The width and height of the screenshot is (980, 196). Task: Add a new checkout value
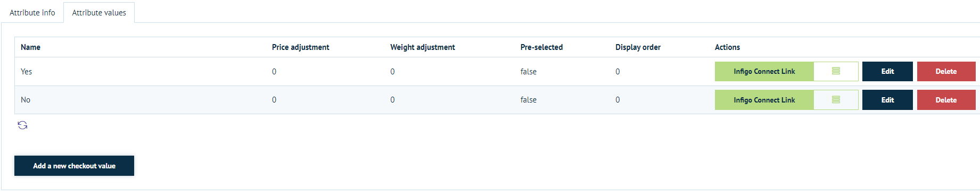pos(74,166)
